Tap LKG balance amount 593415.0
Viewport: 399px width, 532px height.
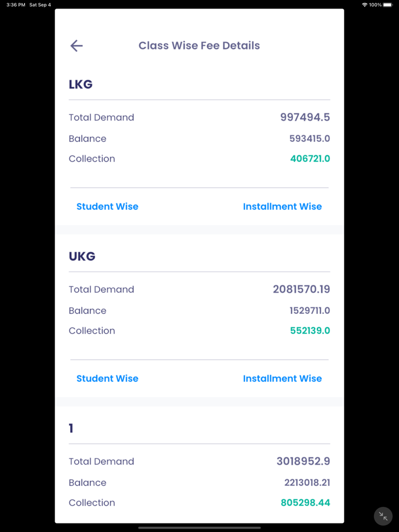(x=310, y=138)
